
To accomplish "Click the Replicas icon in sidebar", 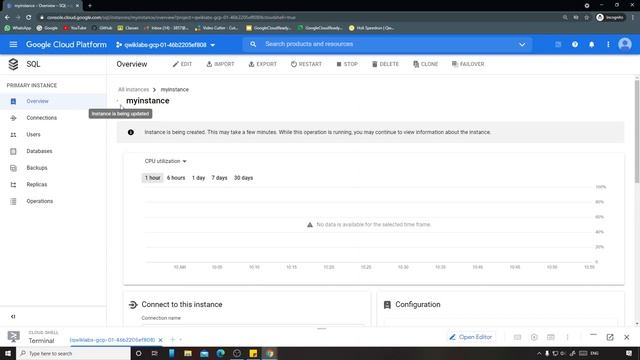I will [13, 185].
